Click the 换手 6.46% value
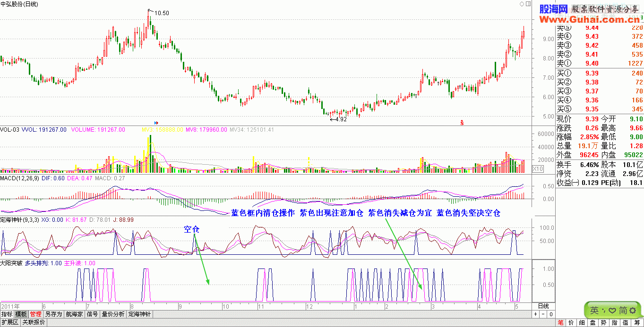Image resolution: width=644 pixels, height=327 pixels. [590, 165]
